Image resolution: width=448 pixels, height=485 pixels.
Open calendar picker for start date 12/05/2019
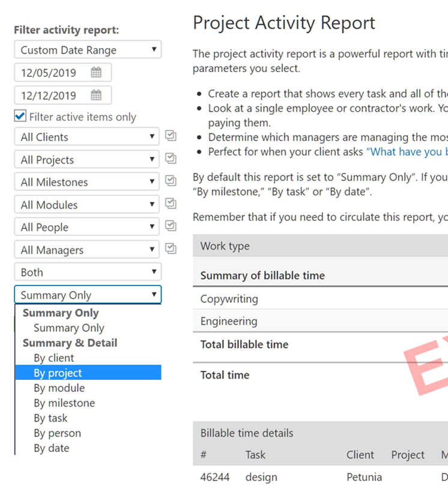96,73
